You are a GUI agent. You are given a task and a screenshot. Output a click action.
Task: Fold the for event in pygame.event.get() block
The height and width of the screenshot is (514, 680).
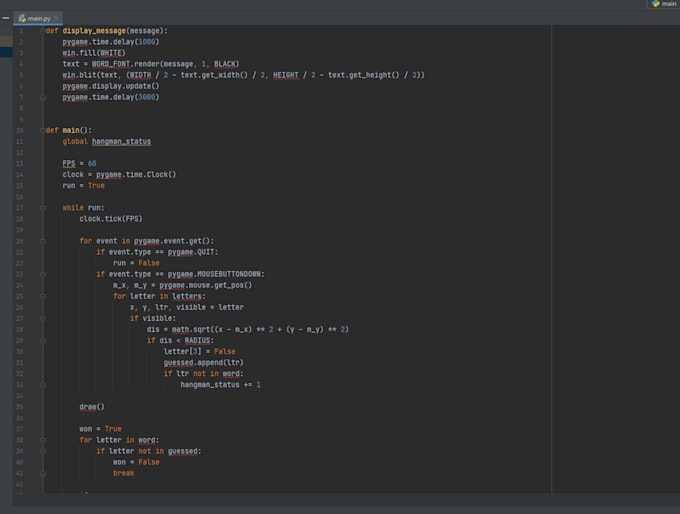[x=42, y=241]
